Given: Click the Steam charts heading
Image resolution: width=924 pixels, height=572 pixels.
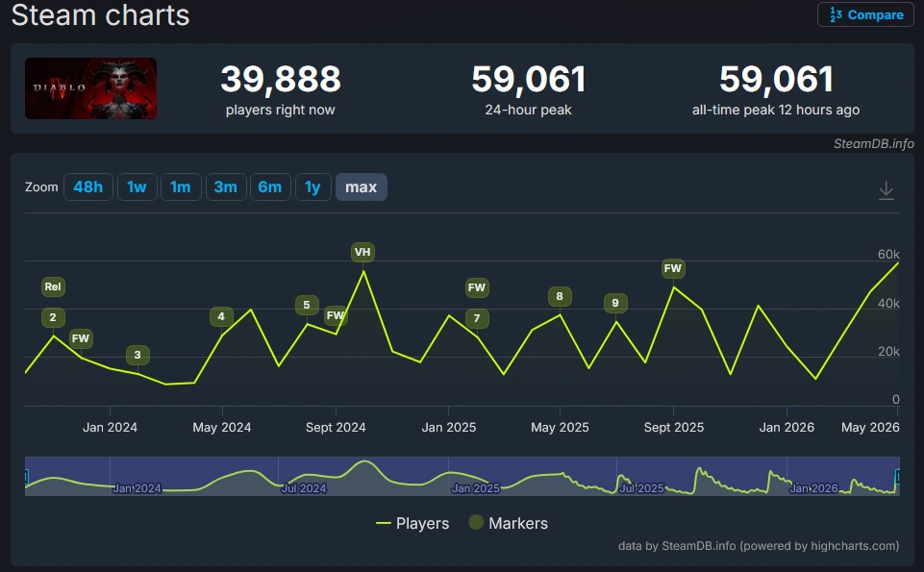Looking at the screenshot, I should click(101, 14).
